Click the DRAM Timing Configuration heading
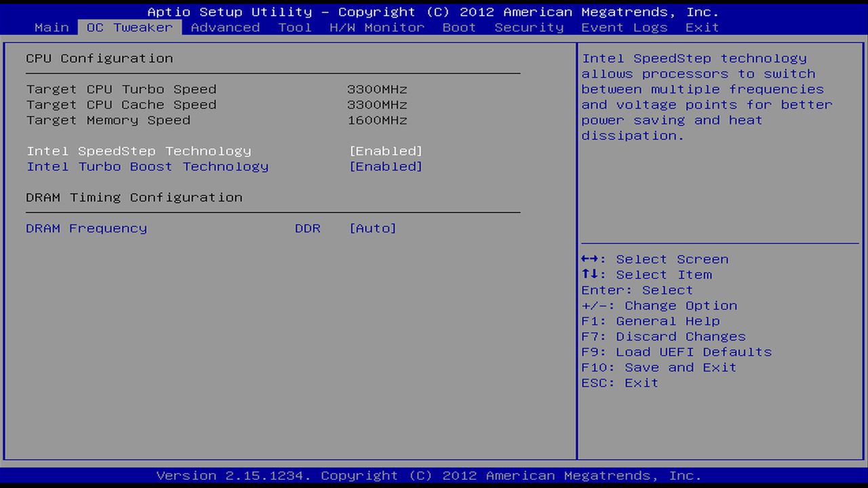 [134, 198]
